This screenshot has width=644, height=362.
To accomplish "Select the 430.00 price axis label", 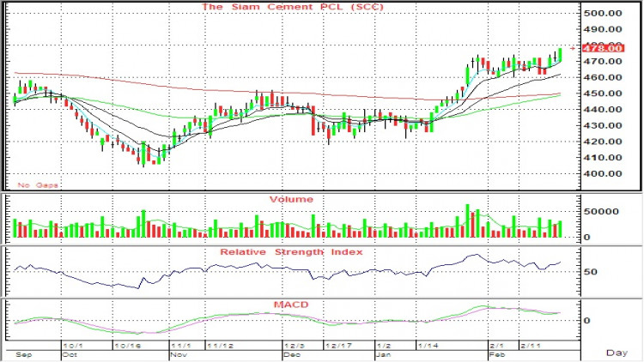I will [x=603, y=125].
